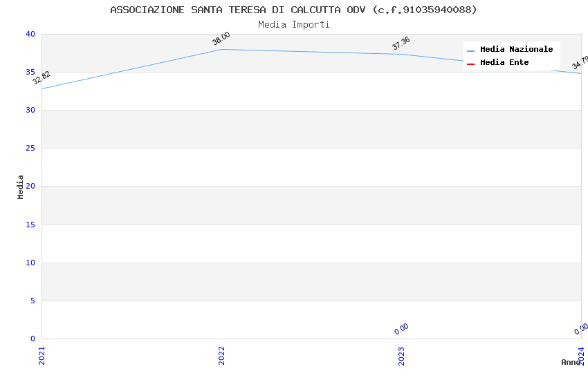
Task: Click the 10 y-axis tick label
Action: tap(30, 263)
